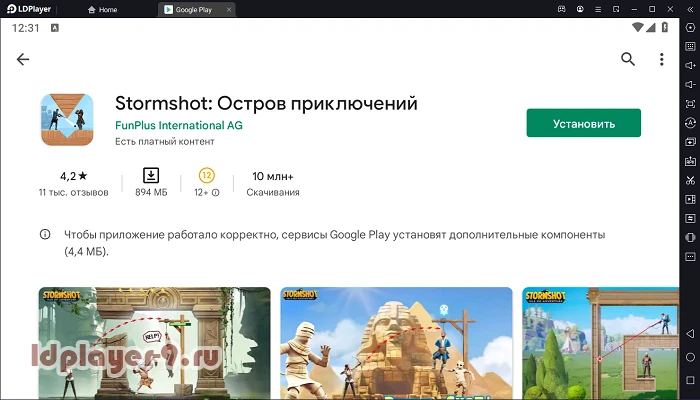Image resolution: width=700 pixels, height=400 pixels.
Task: Click the Установить install button
Action: click(583, 123)
